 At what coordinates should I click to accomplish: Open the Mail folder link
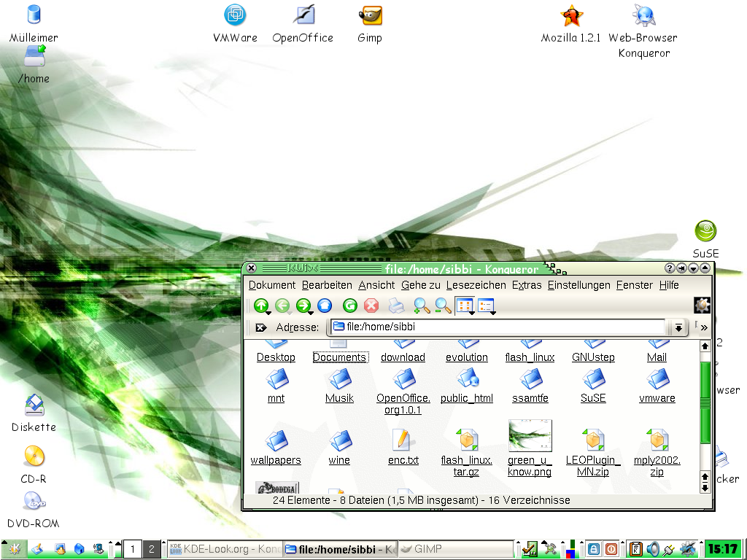657,357
